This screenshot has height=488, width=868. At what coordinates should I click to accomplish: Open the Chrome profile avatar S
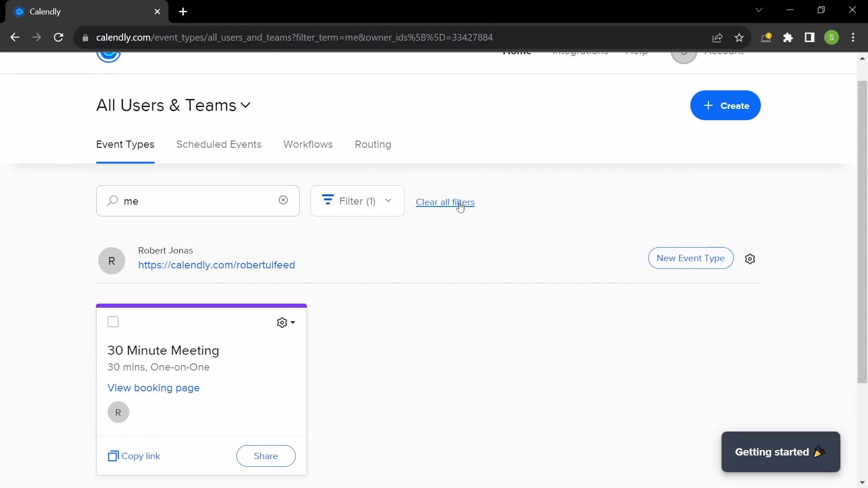coord(831,38)
